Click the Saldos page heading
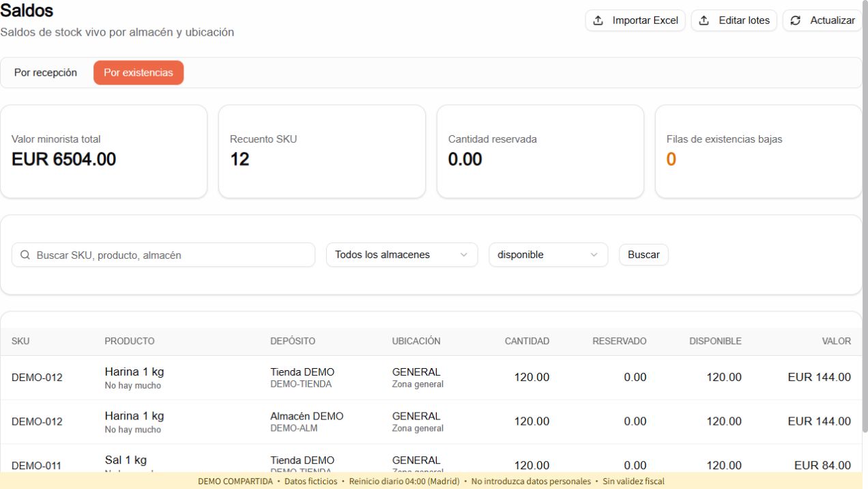Image resolution: width=868 pixels, height=489 pixels. pyautogui.click(x=27, y=11)
